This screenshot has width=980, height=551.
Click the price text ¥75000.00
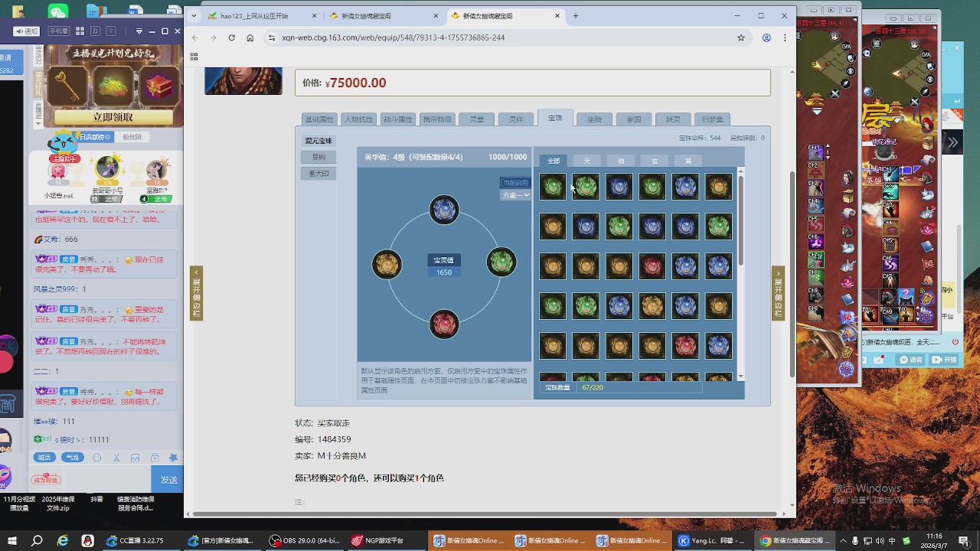[x=355, y=83]
